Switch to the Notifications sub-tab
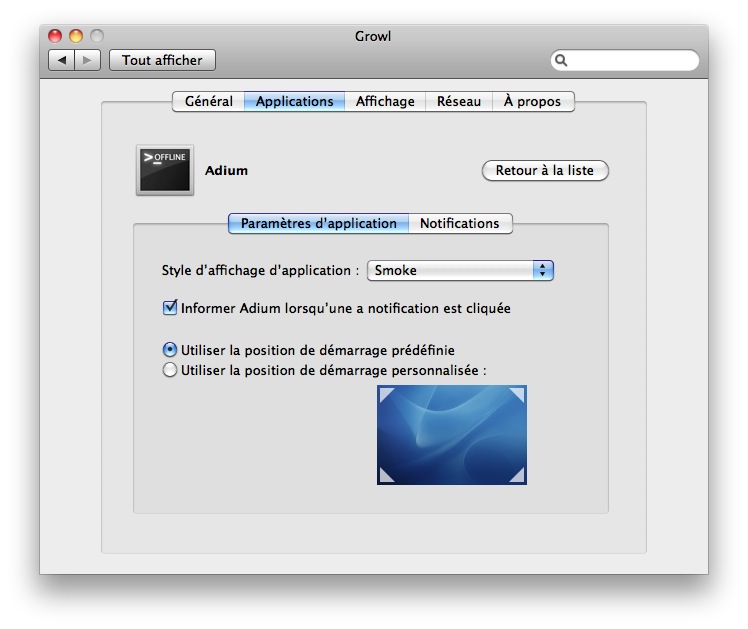Screen dimensions: 748x629 (459, 223)
